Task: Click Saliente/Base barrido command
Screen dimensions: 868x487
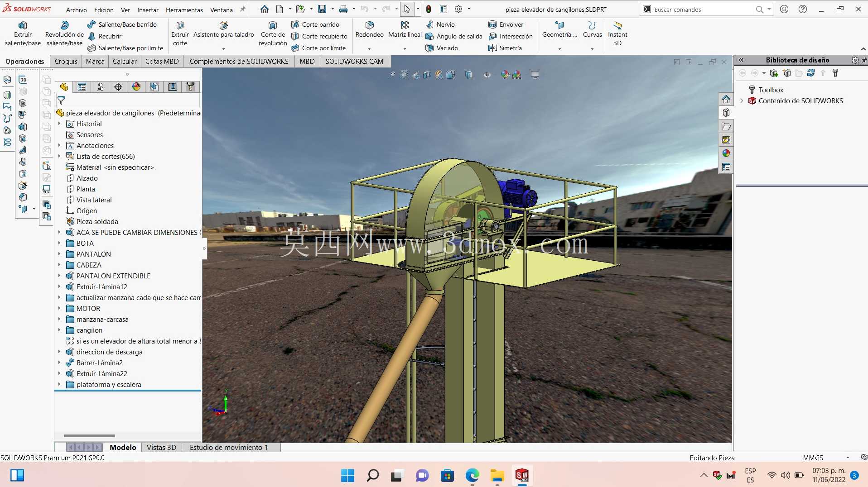Action: pyautogui.click(x=122, y=24)
